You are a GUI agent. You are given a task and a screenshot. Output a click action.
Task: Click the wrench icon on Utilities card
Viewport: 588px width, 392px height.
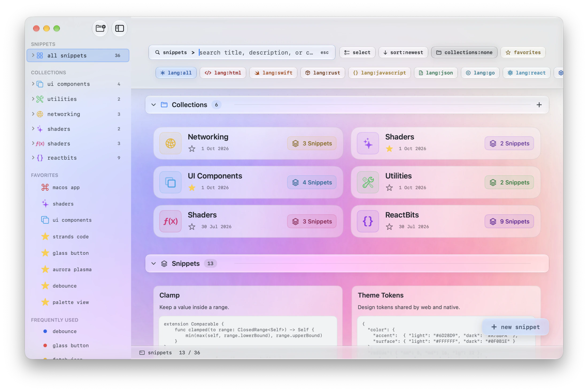pos(368,182)
